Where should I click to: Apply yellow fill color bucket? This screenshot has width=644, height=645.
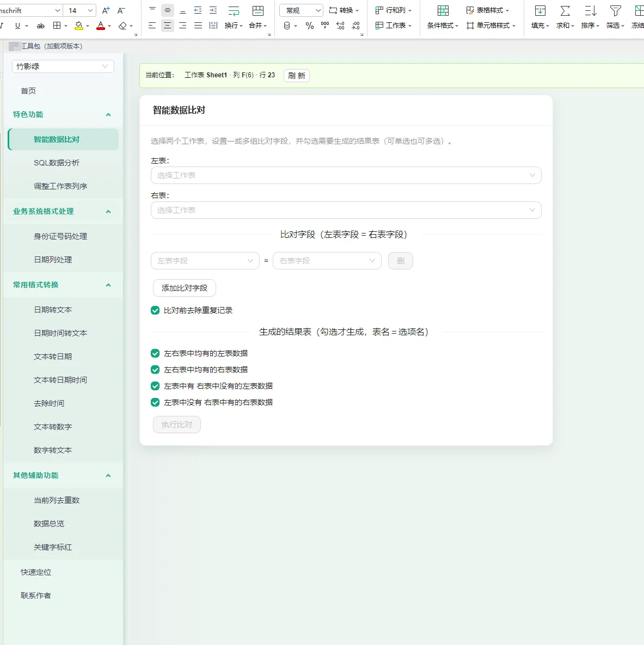point(78,26)
